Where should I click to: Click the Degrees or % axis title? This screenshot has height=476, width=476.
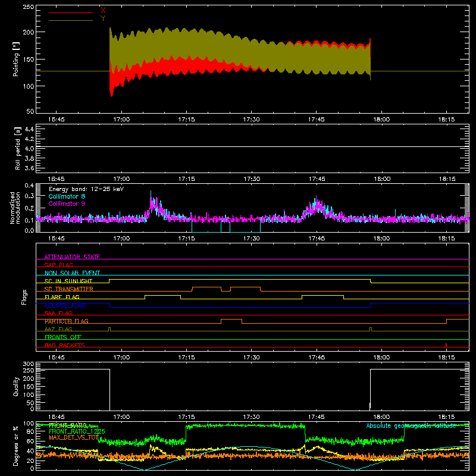(16, 446)
